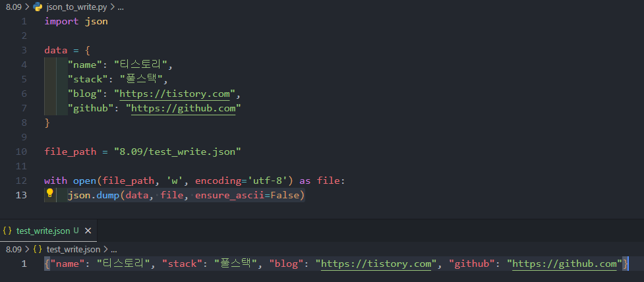
Task: Open test_write.json breadcrumb item
Action: 74,249
